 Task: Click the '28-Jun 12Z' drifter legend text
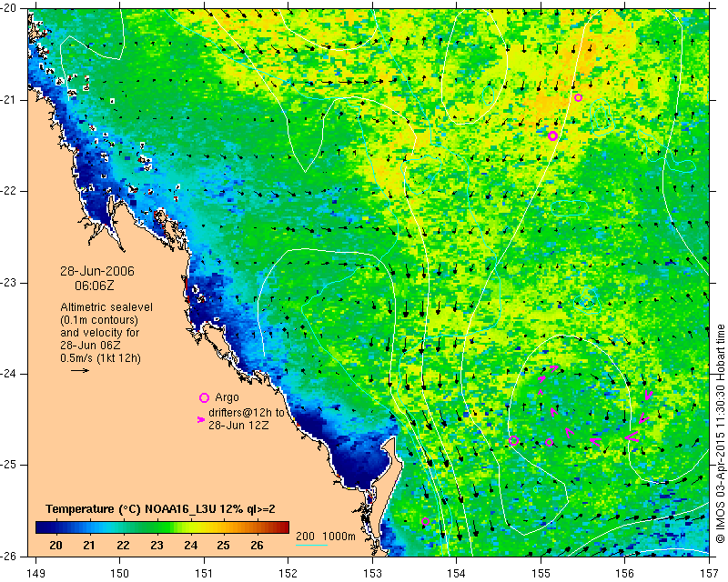pos(238,425)
